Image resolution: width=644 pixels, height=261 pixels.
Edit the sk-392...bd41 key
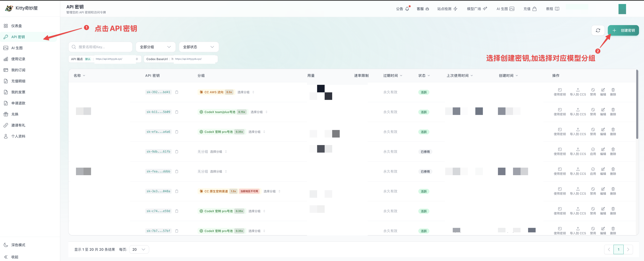pyautogui.click(x=603, y=92)
